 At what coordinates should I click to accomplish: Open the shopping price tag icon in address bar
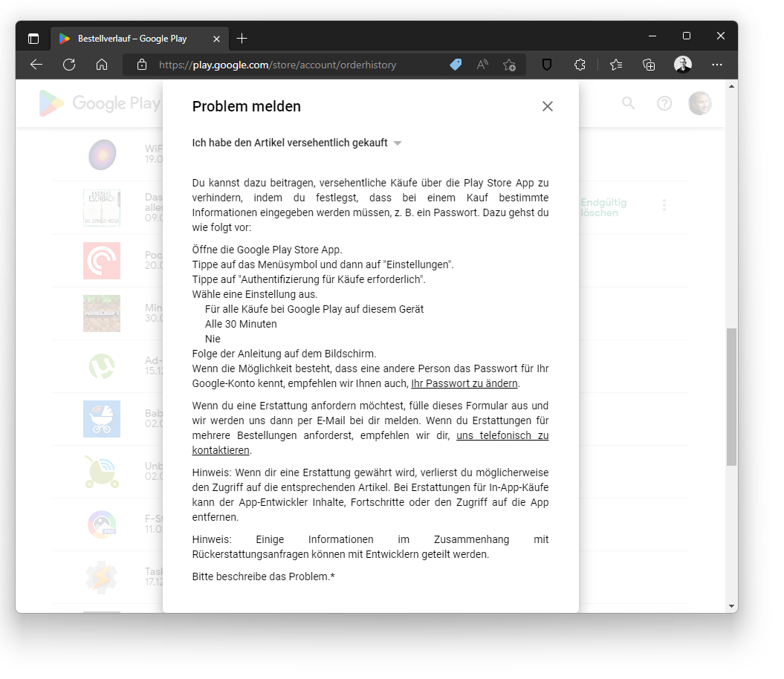(x=456, y=65)
